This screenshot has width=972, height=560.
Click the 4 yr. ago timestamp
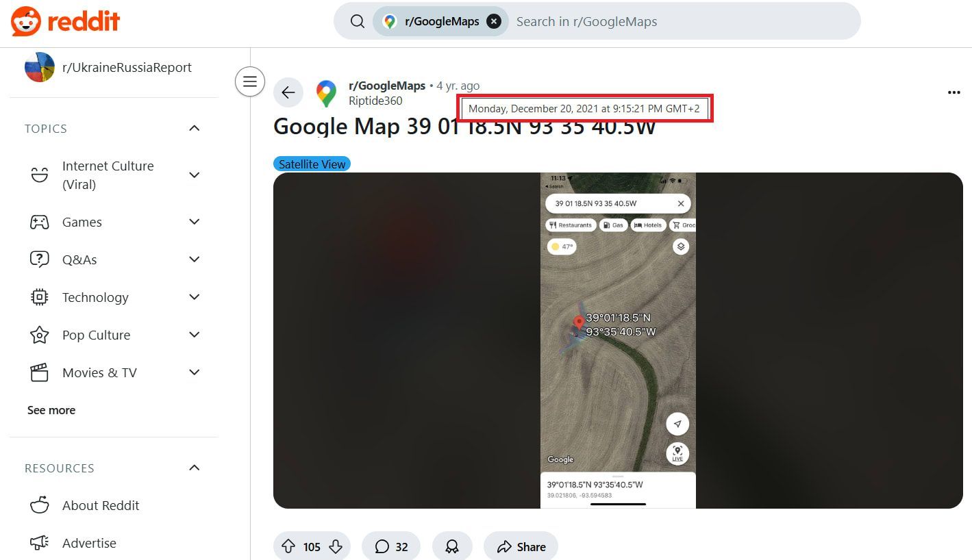point(458,86)
